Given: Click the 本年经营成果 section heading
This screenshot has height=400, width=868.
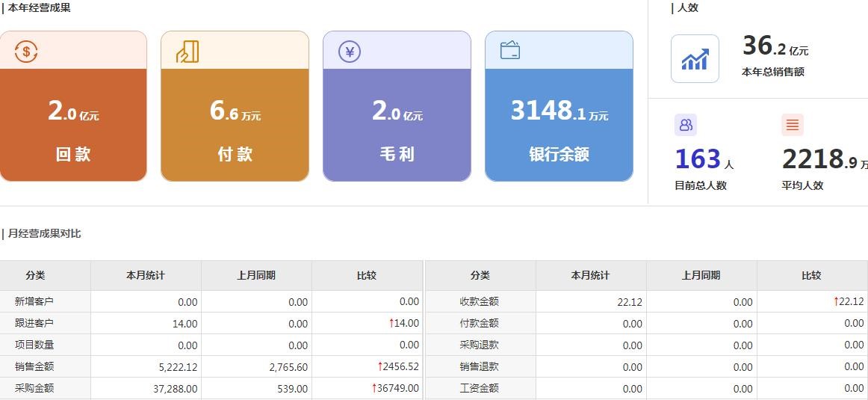Looking at the screenshot, I should click(x=39, y=7).
